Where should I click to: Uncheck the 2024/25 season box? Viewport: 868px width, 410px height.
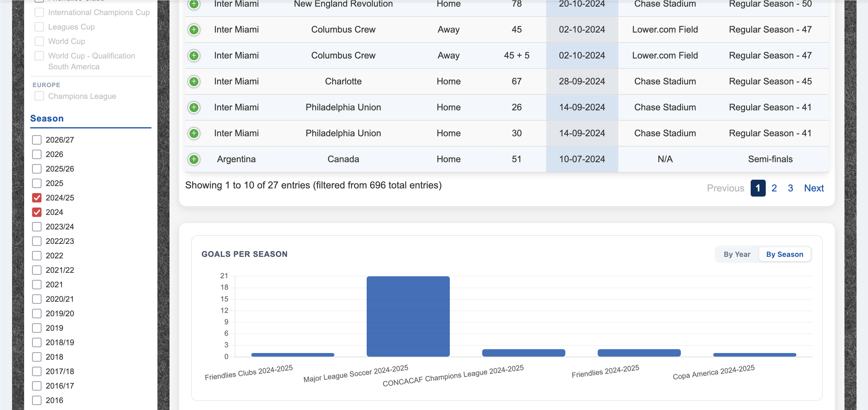coord(37,198)
